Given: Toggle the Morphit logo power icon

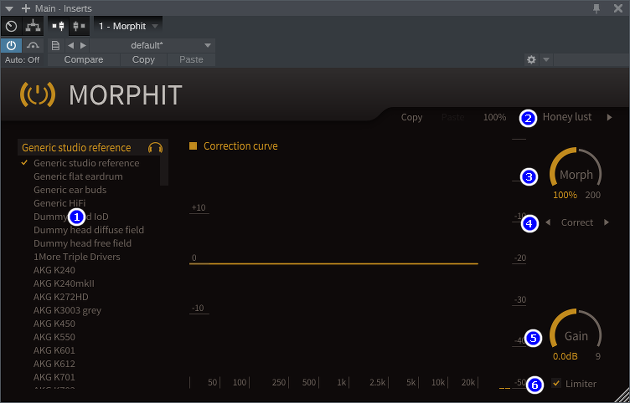Looking at the screenshot, I should coord(37,94).
